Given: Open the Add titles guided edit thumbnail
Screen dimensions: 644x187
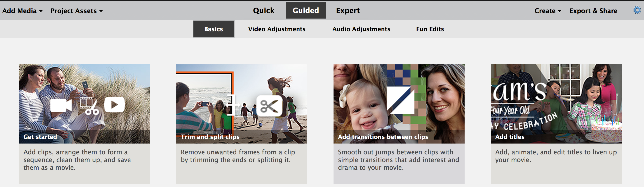Looking at the screenshot, I should (x=556, y=104).
